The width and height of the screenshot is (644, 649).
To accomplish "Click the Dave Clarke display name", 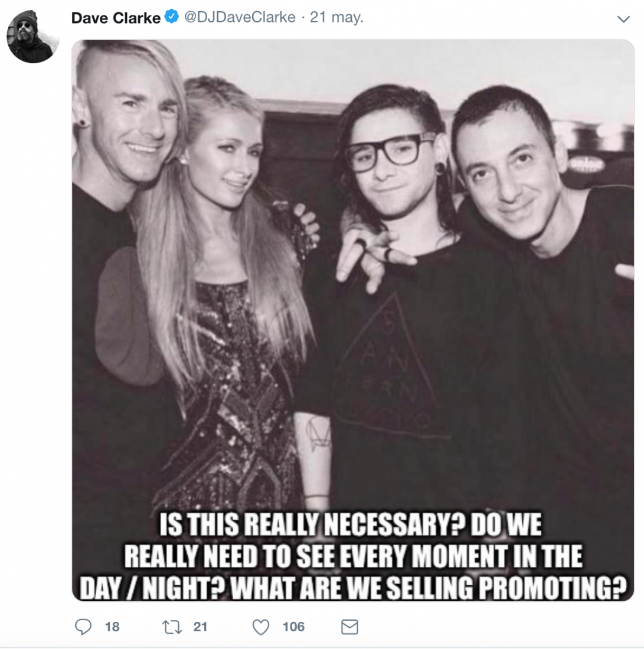I will (x=116, y=18).
